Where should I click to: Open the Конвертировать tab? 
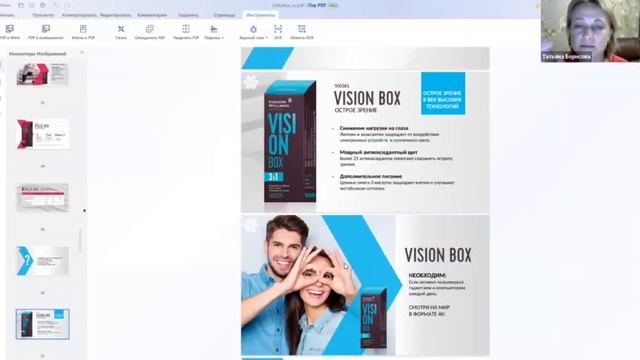pos(79,15)
